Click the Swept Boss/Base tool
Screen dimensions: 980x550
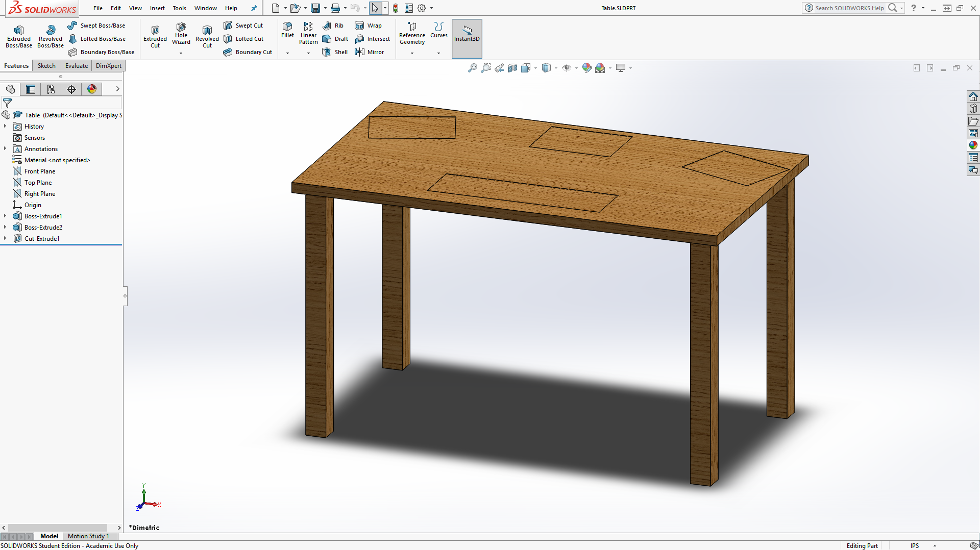96,26
